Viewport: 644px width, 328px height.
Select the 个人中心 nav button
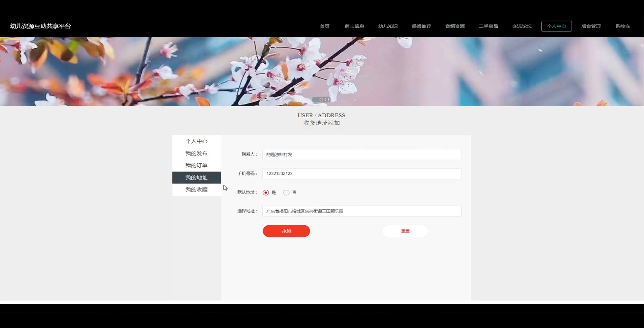[556, 26]
